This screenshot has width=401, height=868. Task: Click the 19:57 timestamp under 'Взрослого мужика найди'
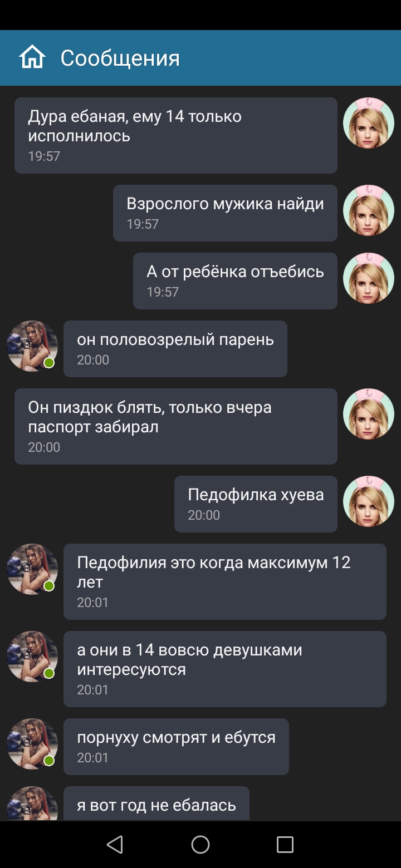click(x=143, y=224)
